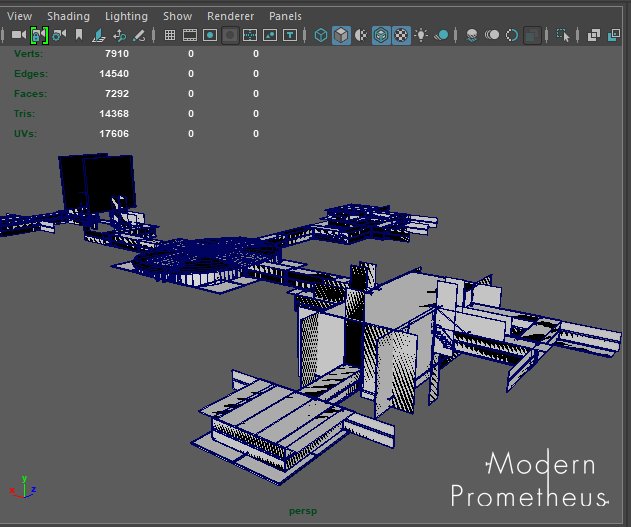Click the Tris count 14368

click(114, 114)
